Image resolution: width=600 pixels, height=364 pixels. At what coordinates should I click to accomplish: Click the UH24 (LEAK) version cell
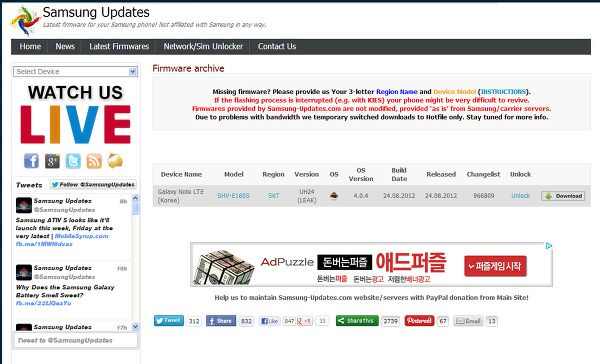(307, 196)
